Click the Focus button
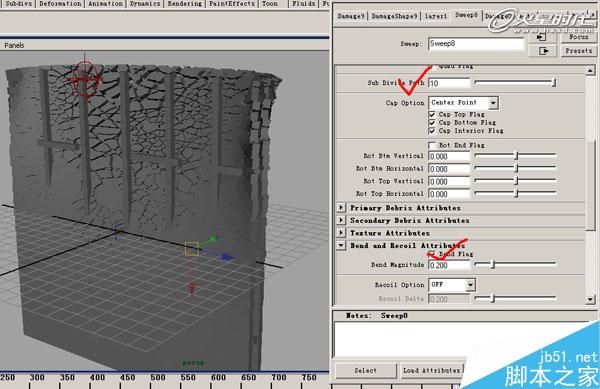The width and height of the screenshot is (600, 389). (579, 37)
